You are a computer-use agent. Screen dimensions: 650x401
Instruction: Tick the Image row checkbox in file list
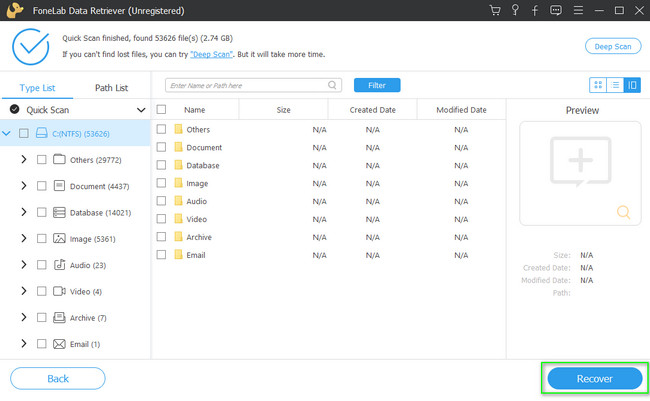coord(161,183)
